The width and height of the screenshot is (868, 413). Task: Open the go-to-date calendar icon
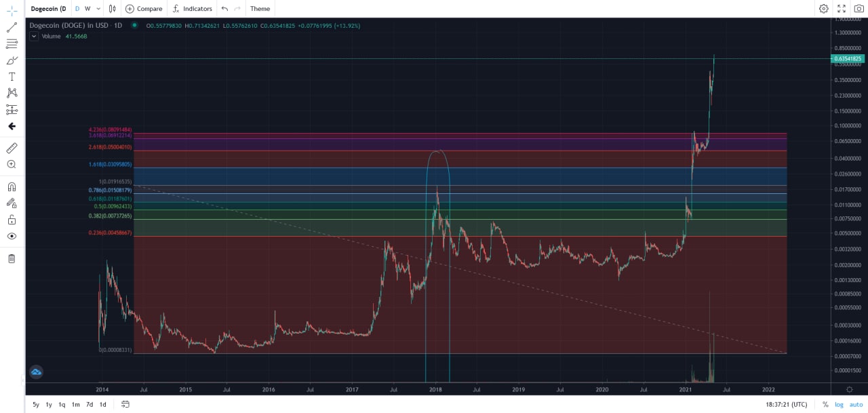[x=125, y=404]
